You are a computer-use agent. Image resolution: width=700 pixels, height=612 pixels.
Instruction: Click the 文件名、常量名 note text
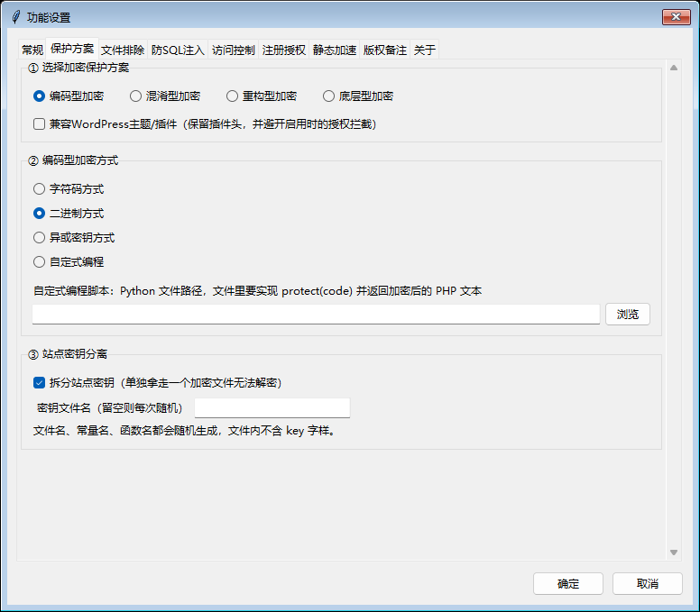point(184,431)
